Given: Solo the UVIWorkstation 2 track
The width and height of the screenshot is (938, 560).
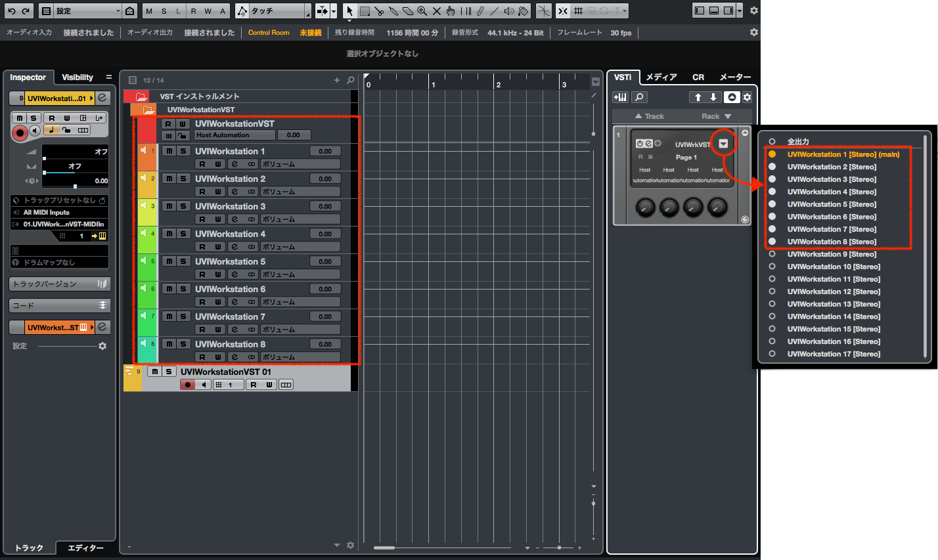Looking at the screenshot, I should (x=183, y=179).
